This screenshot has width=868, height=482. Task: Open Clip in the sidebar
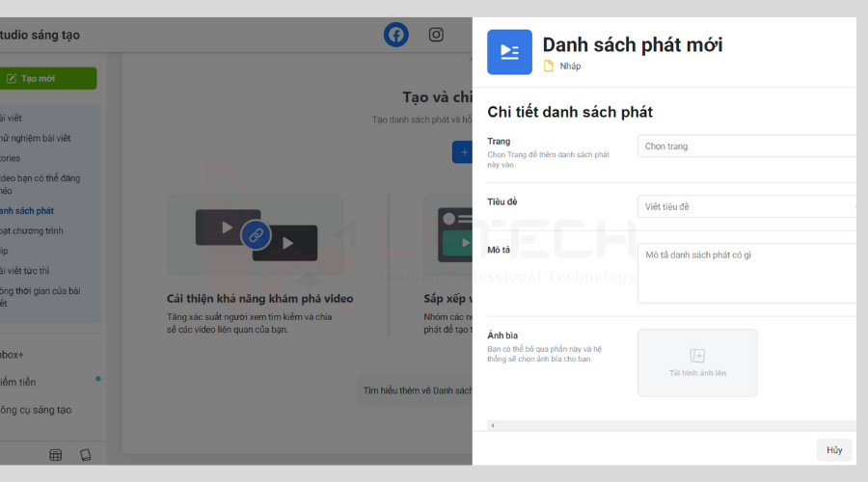coord(5,251)
